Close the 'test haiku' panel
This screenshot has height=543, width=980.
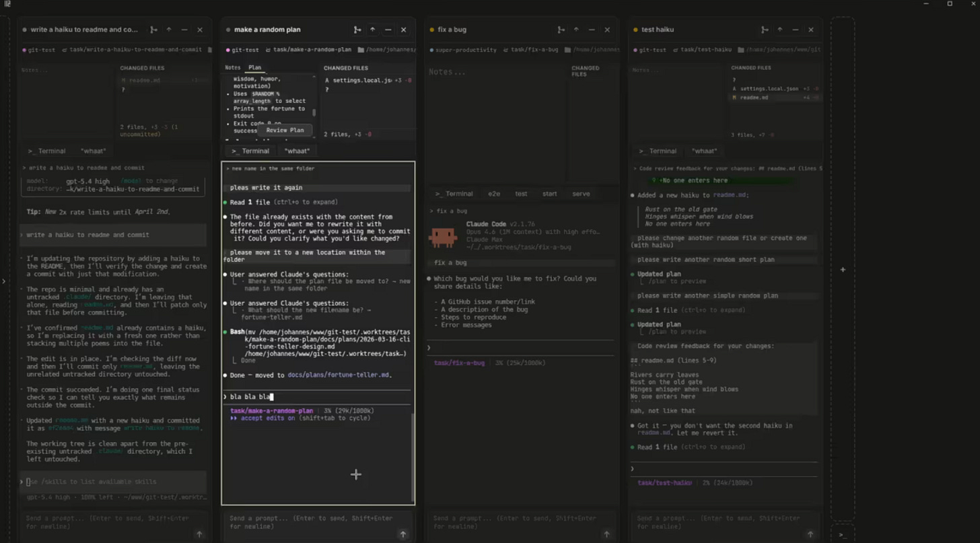(x=811, y=30)
